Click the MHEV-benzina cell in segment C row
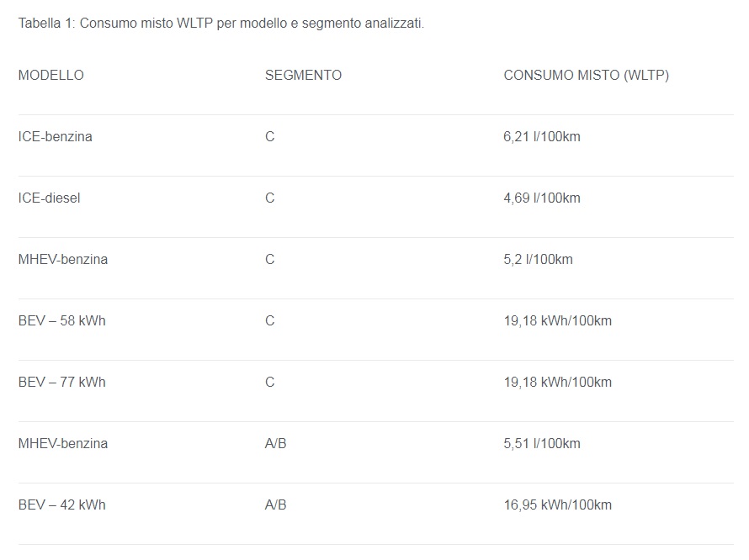The height and width of the screenshot is (560, 749). click(x=63, y=259)
